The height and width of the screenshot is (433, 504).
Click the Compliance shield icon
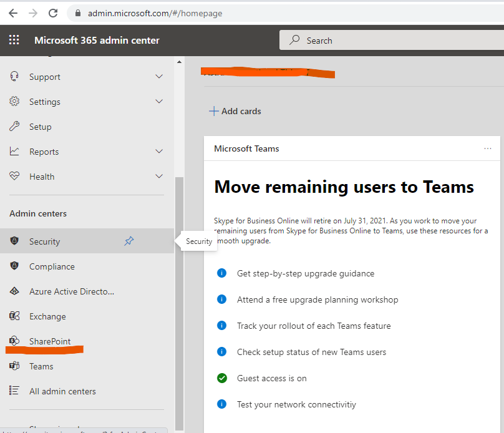pos(14,266)
